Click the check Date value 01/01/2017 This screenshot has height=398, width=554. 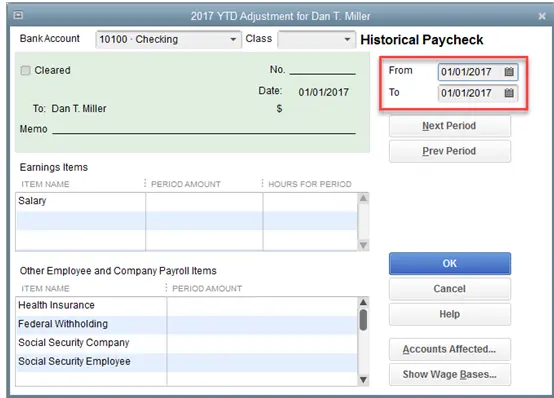click(324, 92)
